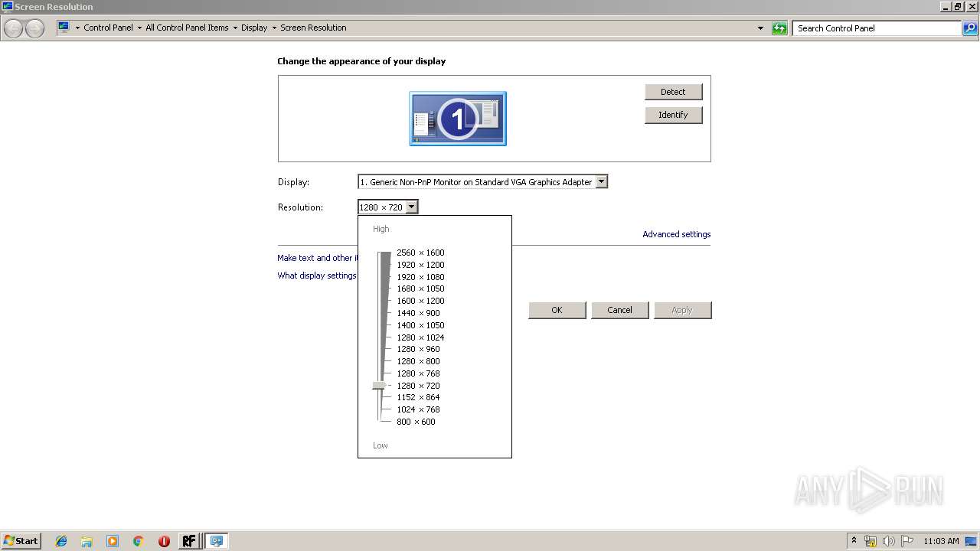Click Screen Resolution taskbar button
The height and width of the screenshot is (551, 980).
coord(217,541)
